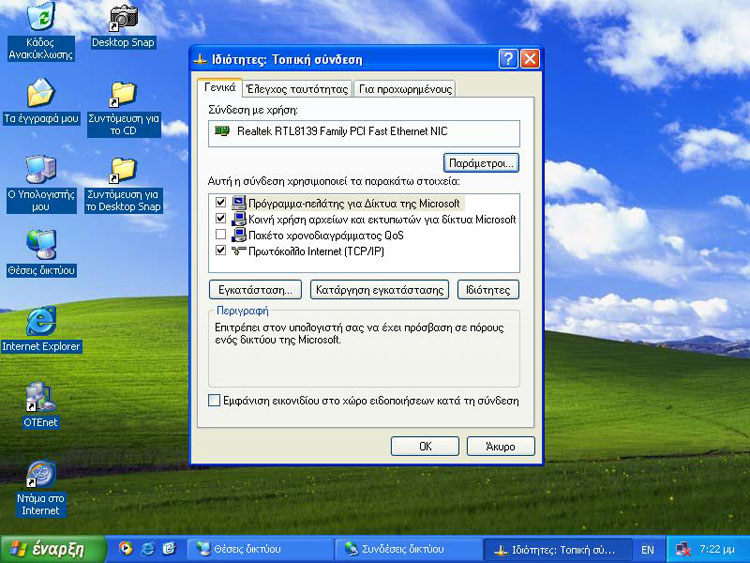Click the Ιδιότητες properties button
Screen dimensions: 750x563
point(488,290)
